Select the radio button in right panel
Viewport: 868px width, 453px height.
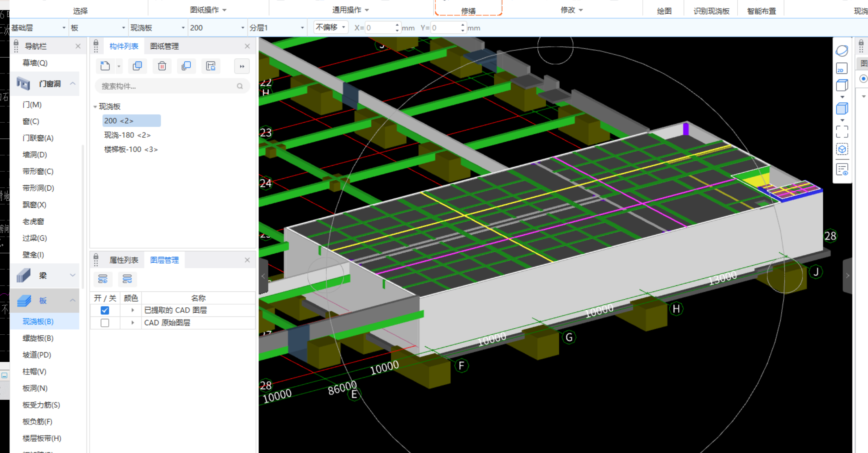pos(863,79)
